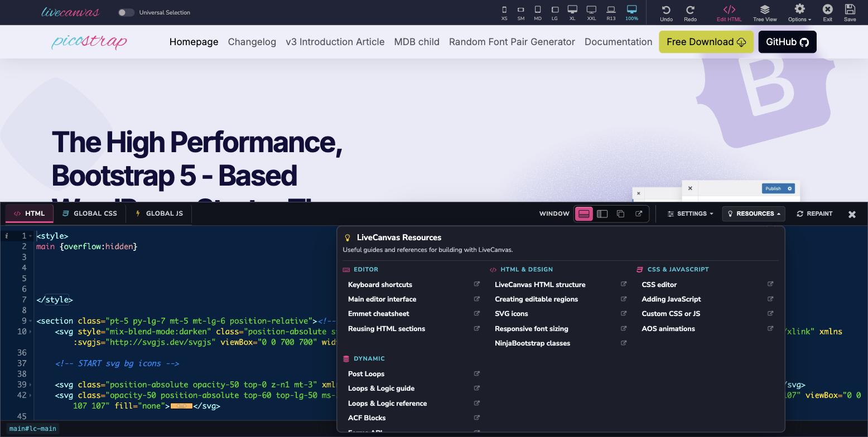
Task: Fold the style block at line 1
Action: [31, 236]
